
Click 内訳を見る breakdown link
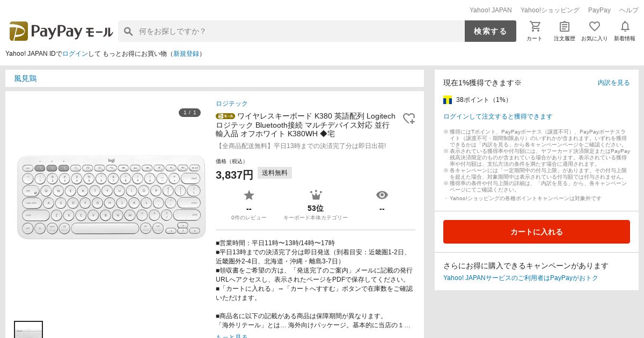[x=614, y=83]
